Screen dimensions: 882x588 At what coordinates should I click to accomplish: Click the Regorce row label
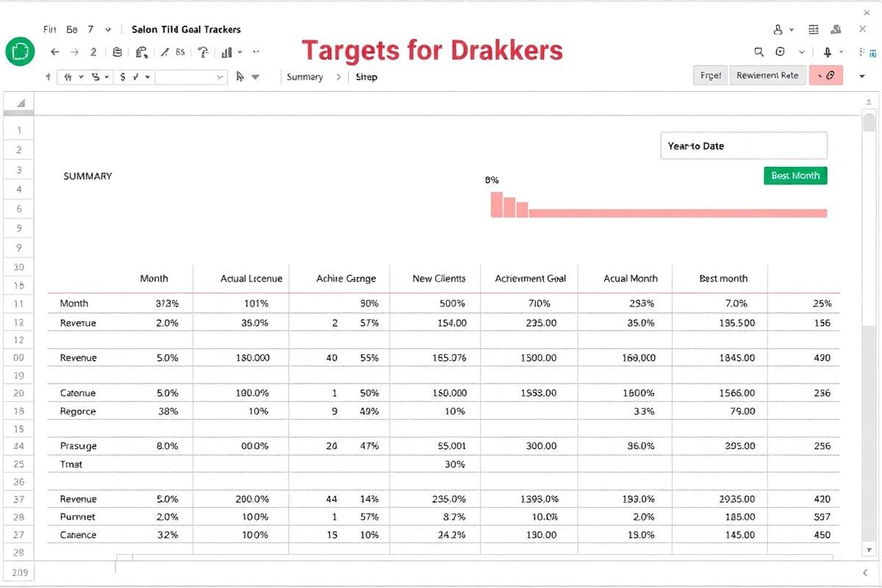[78, 411]
